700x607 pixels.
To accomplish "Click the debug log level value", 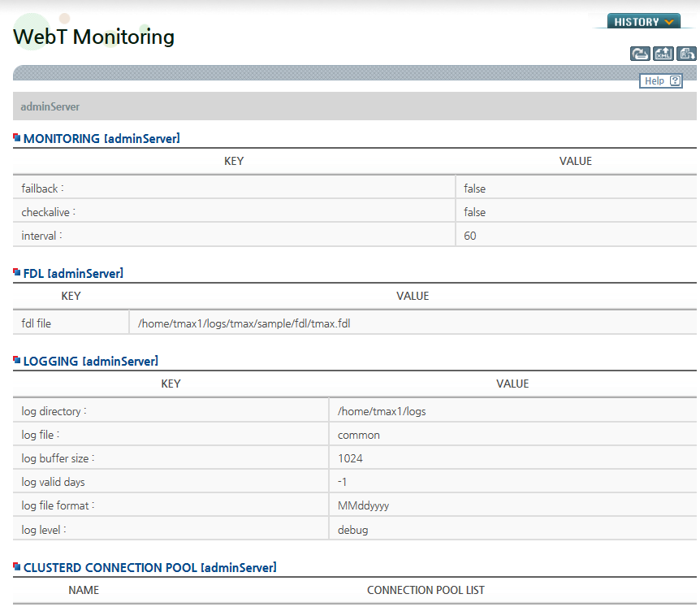I will point(353,530).
